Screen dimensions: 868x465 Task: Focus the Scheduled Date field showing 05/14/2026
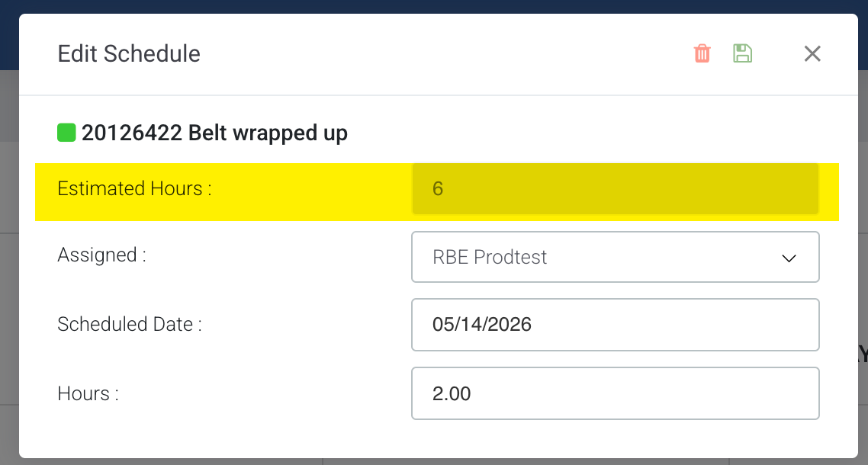615,325
